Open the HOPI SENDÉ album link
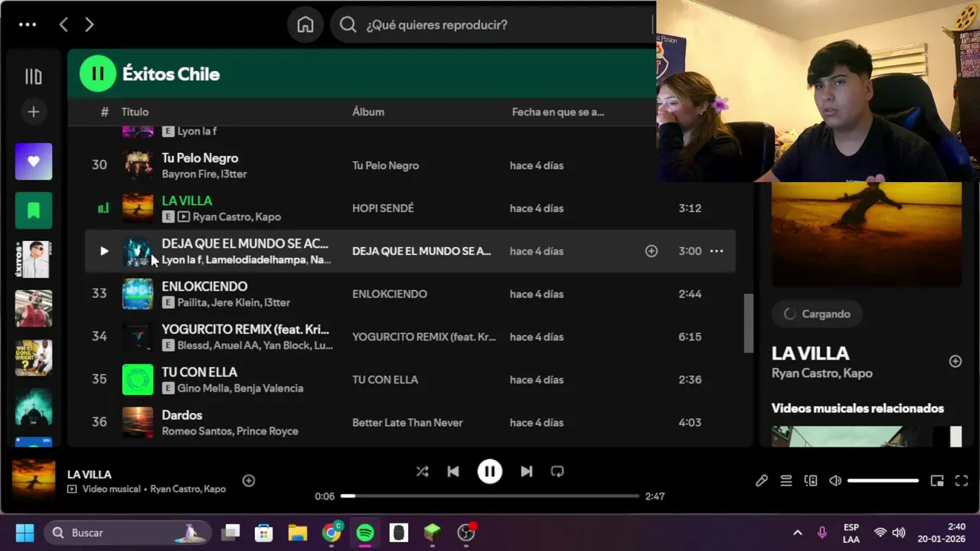This screenshot has width=980, height=551. 383,208
